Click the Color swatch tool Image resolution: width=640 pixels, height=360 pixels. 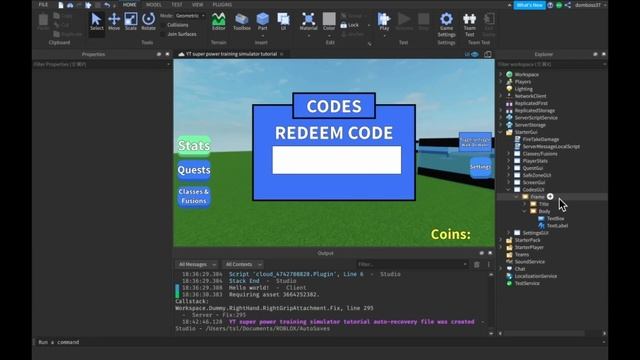(x=329, y=22)
